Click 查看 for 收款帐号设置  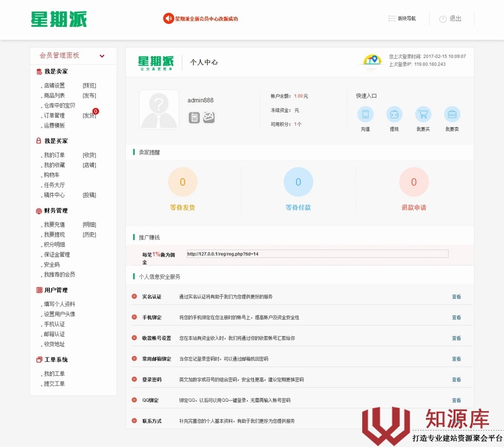coord(456,338)
